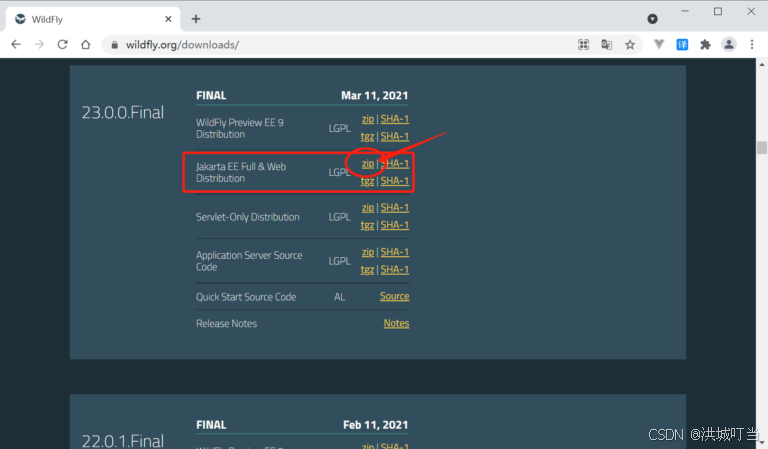Click the Servlet-Only Distribution label
This screenshot has width=768, height=449.
pyautogui.click(x=247, y=217)
